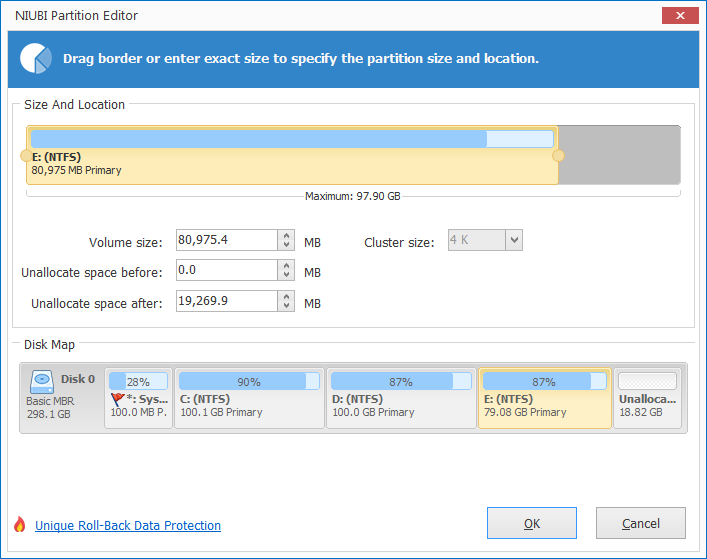Open Unique Roll-Back Data Protection link
The height and width of the screenshot is (559, 707).
click(x=128, y=526)
